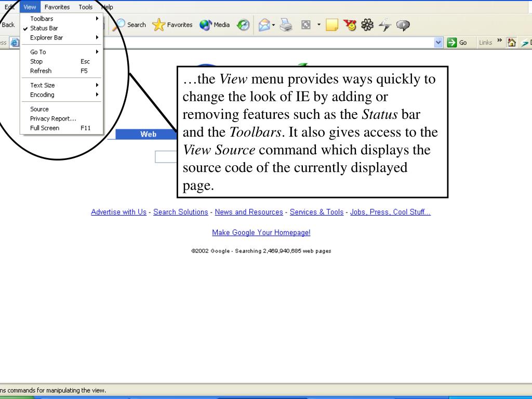Open the Search Solutions link
Image resolution: width=532 pixels, height=399 pixels.
point(180,212)
